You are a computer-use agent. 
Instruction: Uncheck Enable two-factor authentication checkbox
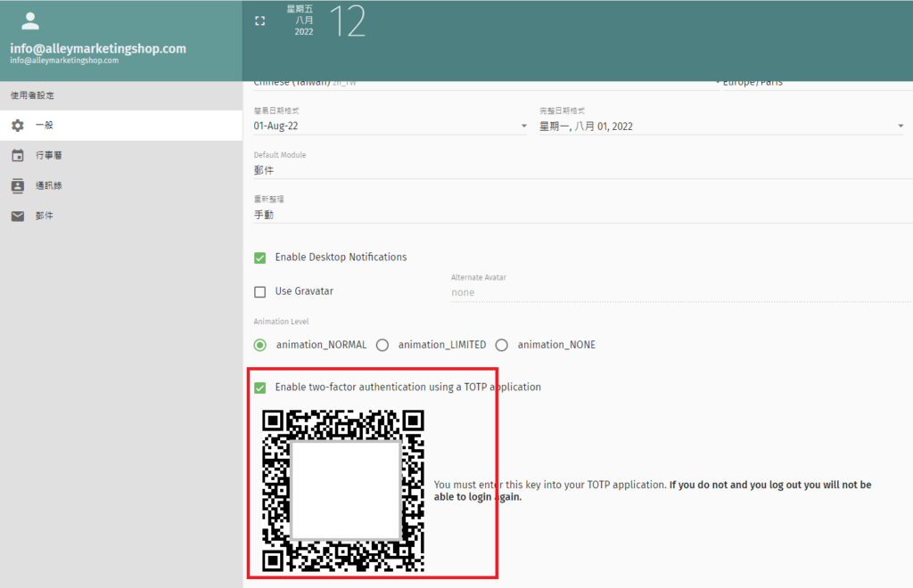260,388
